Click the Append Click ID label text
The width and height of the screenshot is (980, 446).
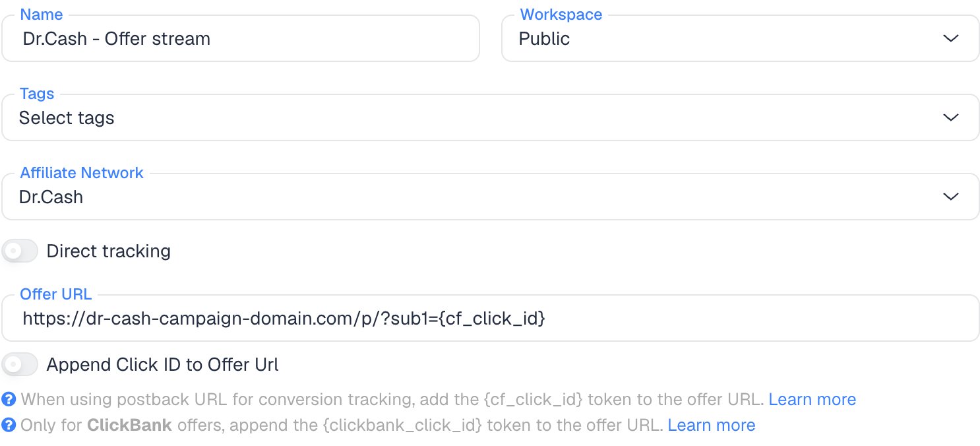pyautogui.click(x=163, y=364)
